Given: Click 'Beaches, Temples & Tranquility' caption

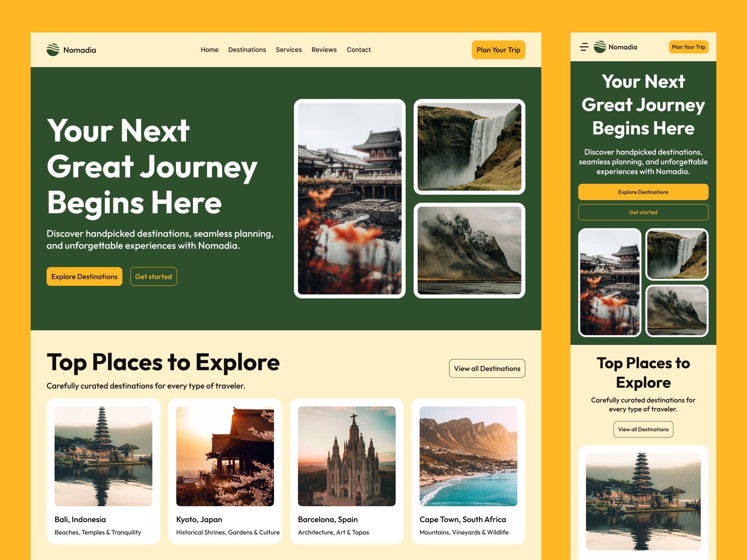Looking at the screenshot, I should coord(98,532).
